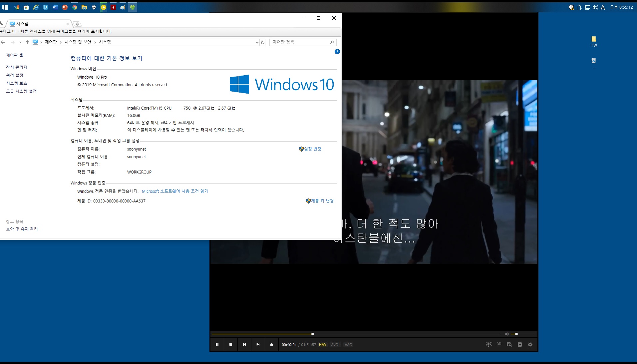Open PowerPoint from the taskbar
This screenshot has width=637, height=364.
click(65, 7)
